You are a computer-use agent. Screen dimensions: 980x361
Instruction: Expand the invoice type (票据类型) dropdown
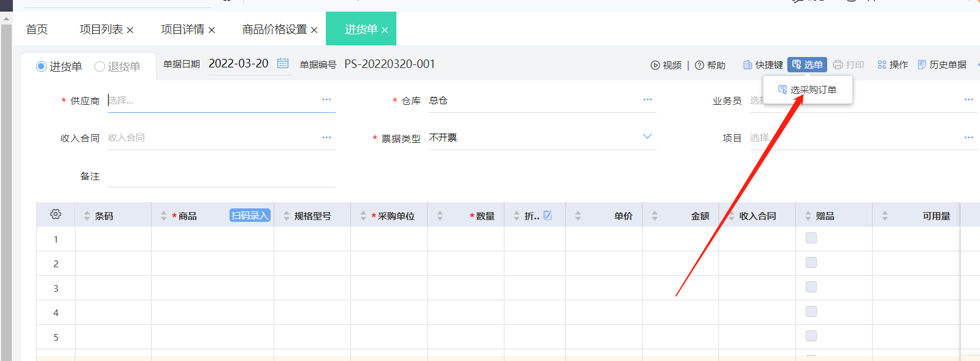pos(647,137)
